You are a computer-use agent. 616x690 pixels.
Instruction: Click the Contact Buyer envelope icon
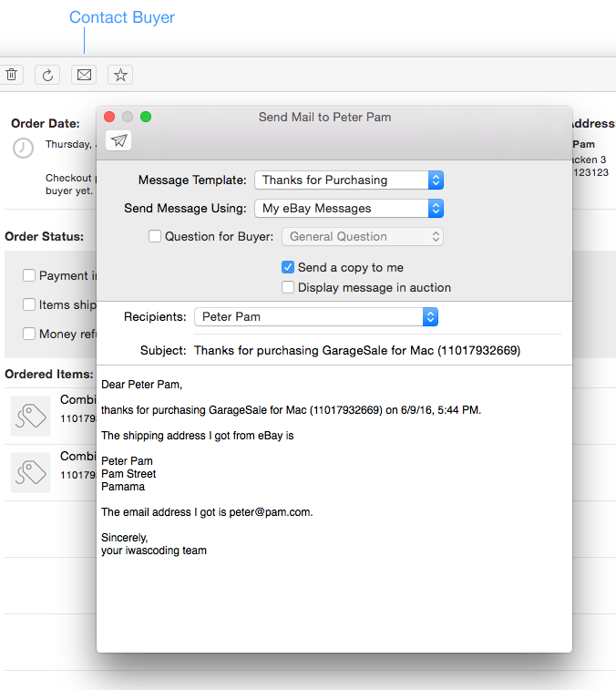(84, 75)
